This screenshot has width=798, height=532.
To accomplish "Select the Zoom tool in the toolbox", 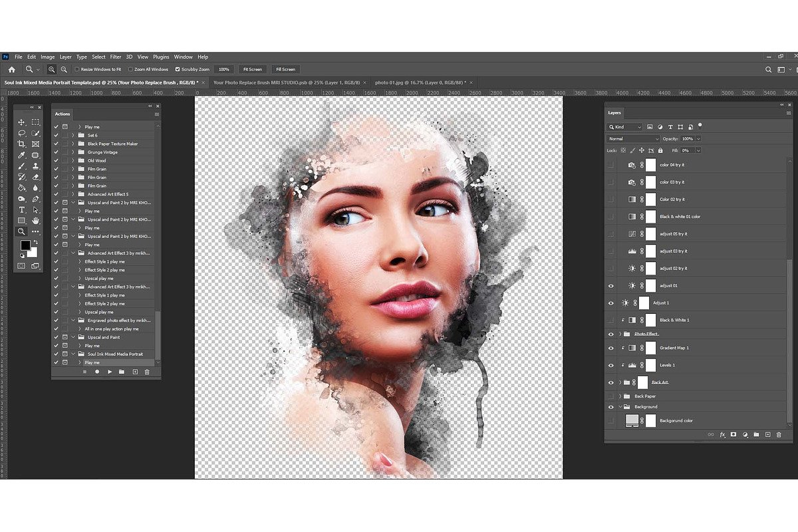I will tap(21, 231).
